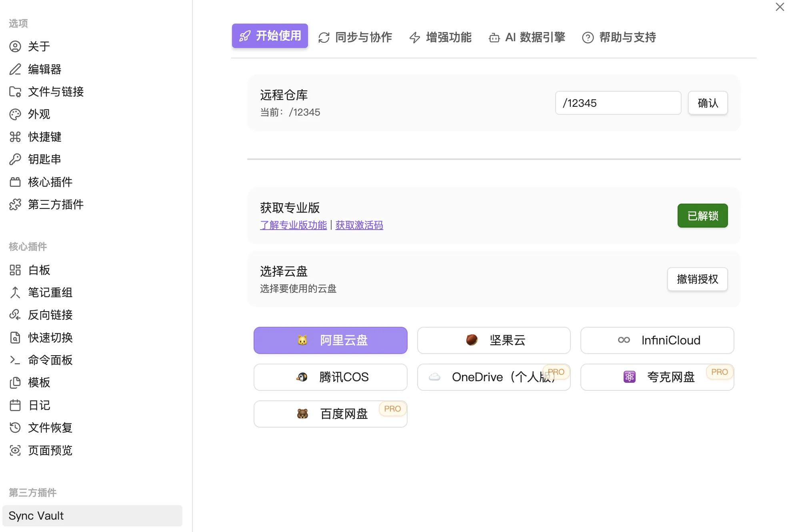Click the 命令面板 terminal icon
This screenshot has height=532, width=788.
(x=15, y=360)
